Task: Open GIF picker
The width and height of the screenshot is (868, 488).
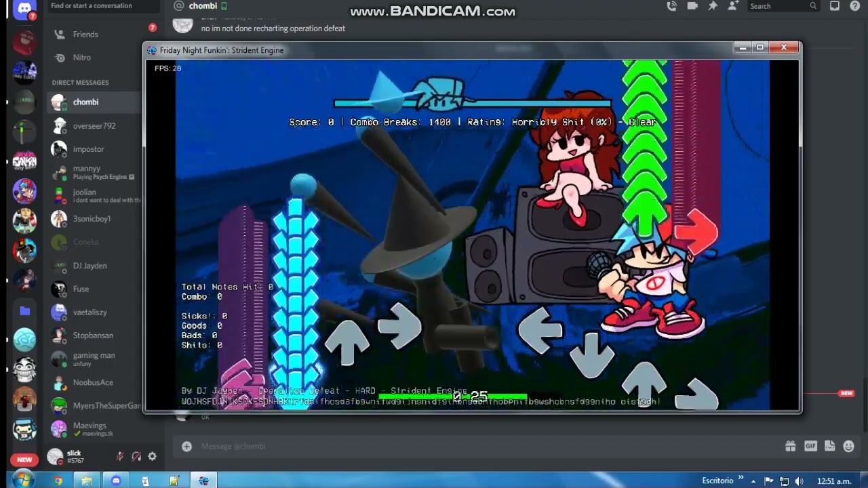Action: 810,446
